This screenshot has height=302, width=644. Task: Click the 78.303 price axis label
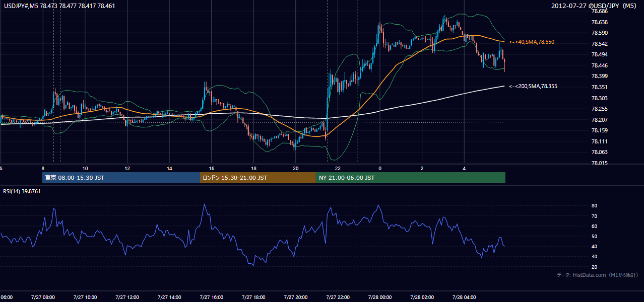pos(600,98)
